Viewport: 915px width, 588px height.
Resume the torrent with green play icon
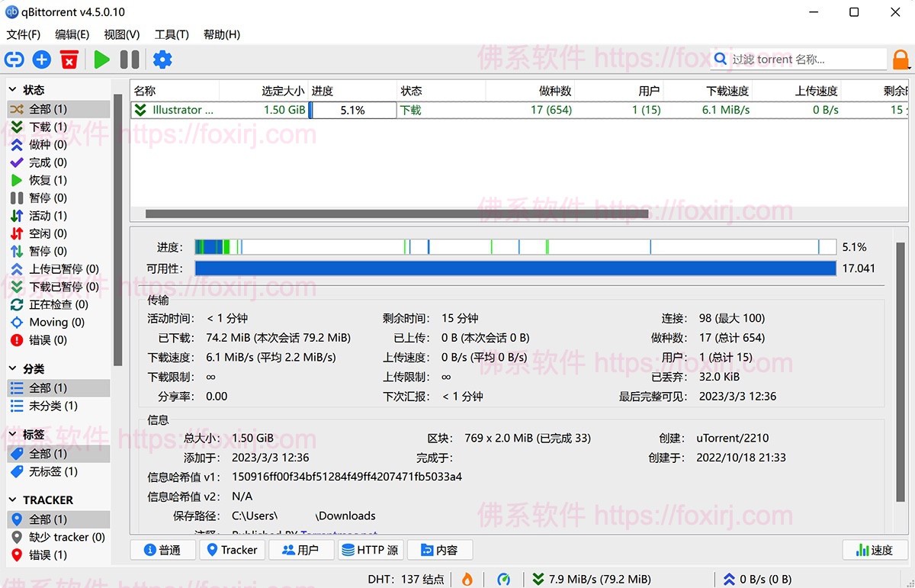(x=101, y=59)
